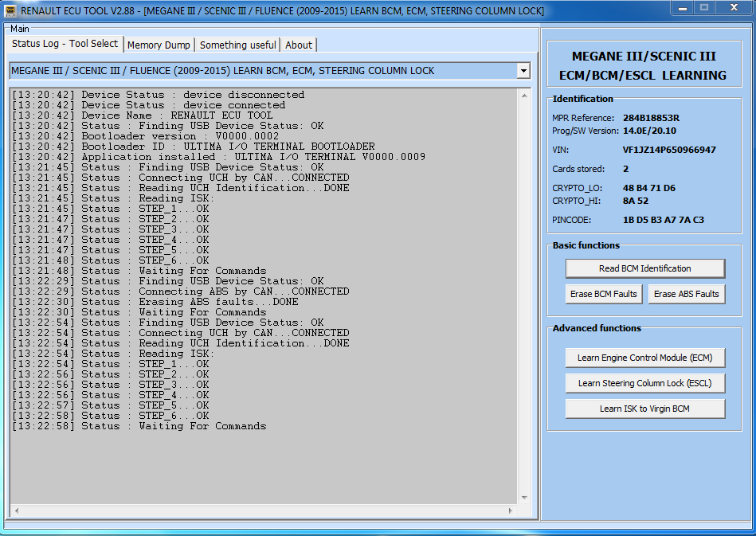Click log line 'Application installed : ULTIMA I/O TERMINAL'
756x536 pixels.
point(219,157)
